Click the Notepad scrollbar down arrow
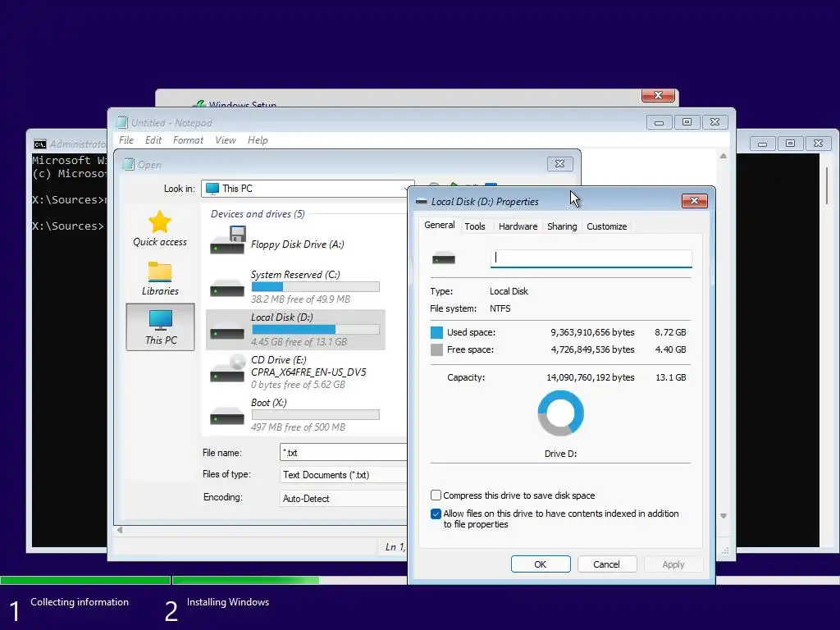840x630 pixels. coord(724,516)
